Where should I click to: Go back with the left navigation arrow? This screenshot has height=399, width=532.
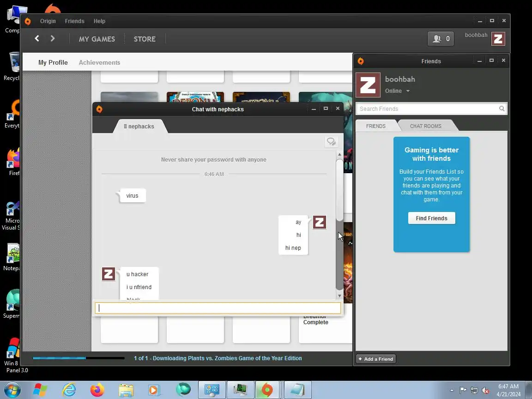pyautogui.click(x=37, y=39)
